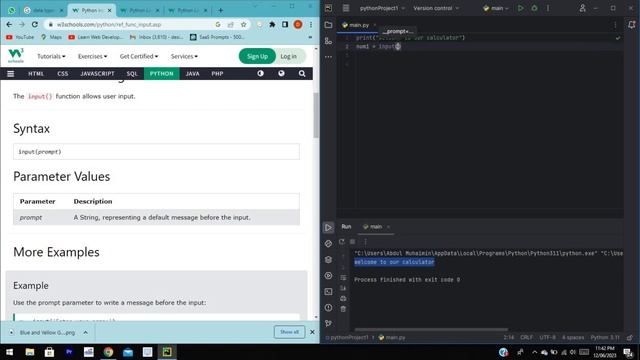
Task: Open W3Schools translate globe icon
Action: click(x=281, y=73)
